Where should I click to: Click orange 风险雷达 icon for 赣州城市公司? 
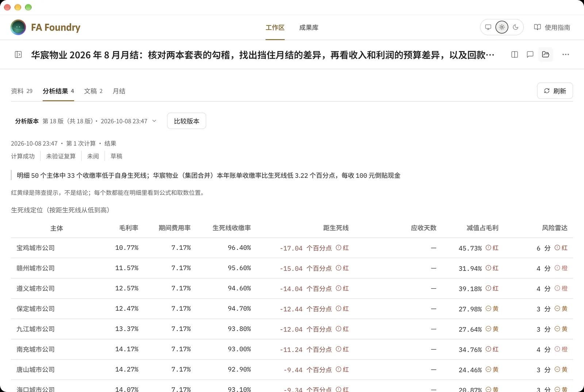coord(557,268)
